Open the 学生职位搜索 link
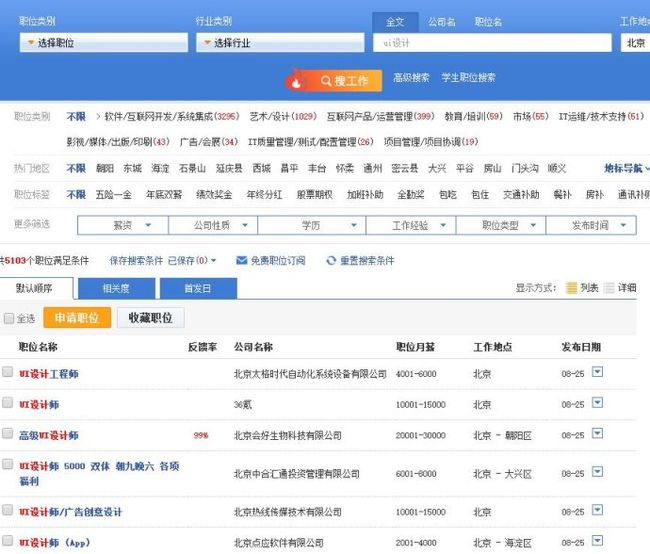The height and width of the screenshot is (554, 650). click(x=468, y=78)
